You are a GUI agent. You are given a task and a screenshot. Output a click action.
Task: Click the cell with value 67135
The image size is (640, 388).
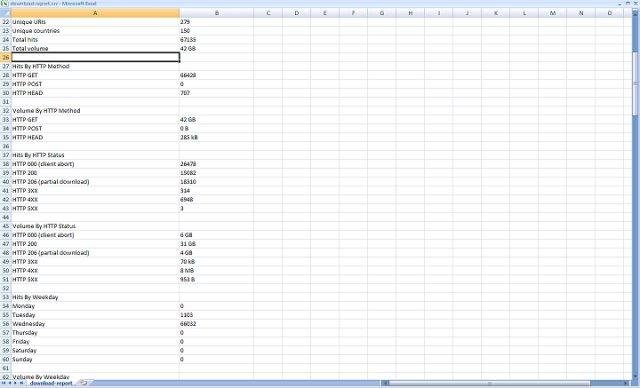click(x=216, y=40)
